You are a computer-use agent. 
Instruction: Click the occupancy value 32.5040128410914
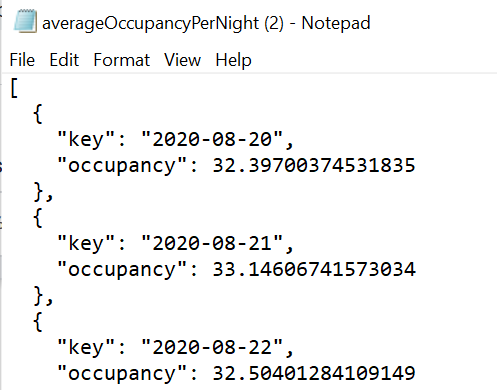[314, 373]
